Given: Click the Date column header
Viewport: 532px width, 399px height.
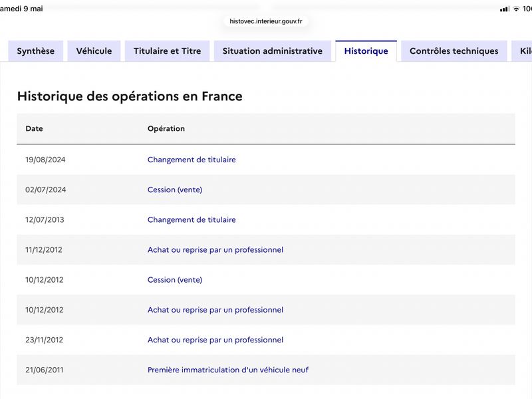Looking at the screenshot, I should point(35,128).
